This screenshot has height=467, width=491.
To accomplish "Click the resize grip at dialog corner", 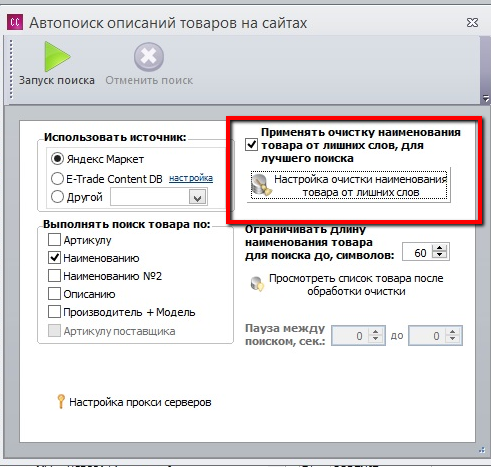I will pos(482,450).
